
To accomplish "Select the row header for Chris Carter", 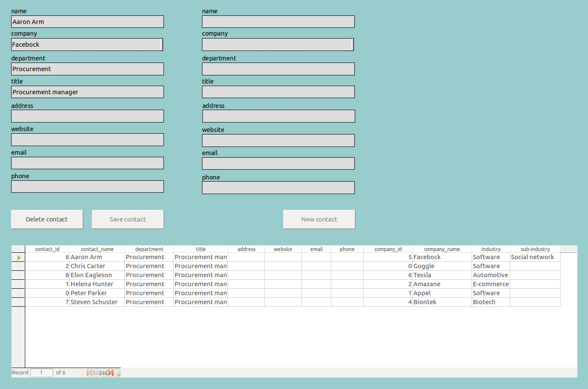I will point(18,266).
